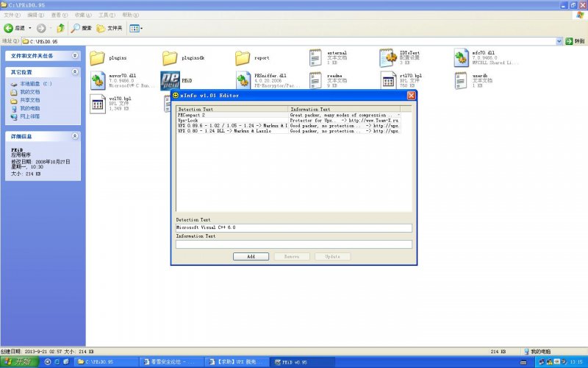Open the Back button history dropdown arrow
The height and width of the screenshot is (368, 588).
point(30,28)
